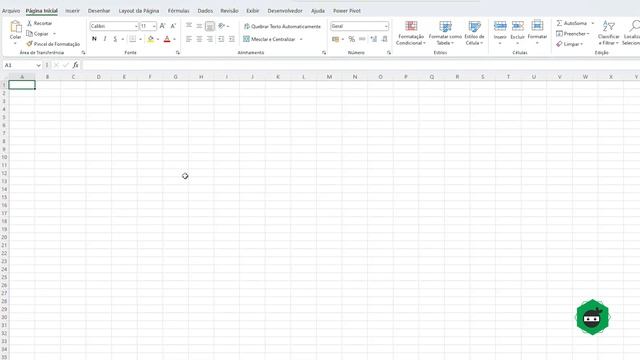Apply red font color letter A
This screenshot has height=360, width=640.
coord(167,39)
